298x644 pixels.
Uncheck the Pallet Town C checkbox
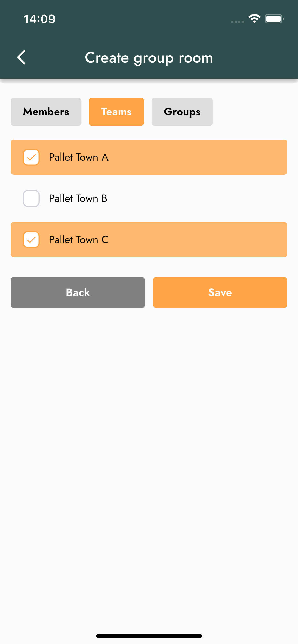click(31, 240)
